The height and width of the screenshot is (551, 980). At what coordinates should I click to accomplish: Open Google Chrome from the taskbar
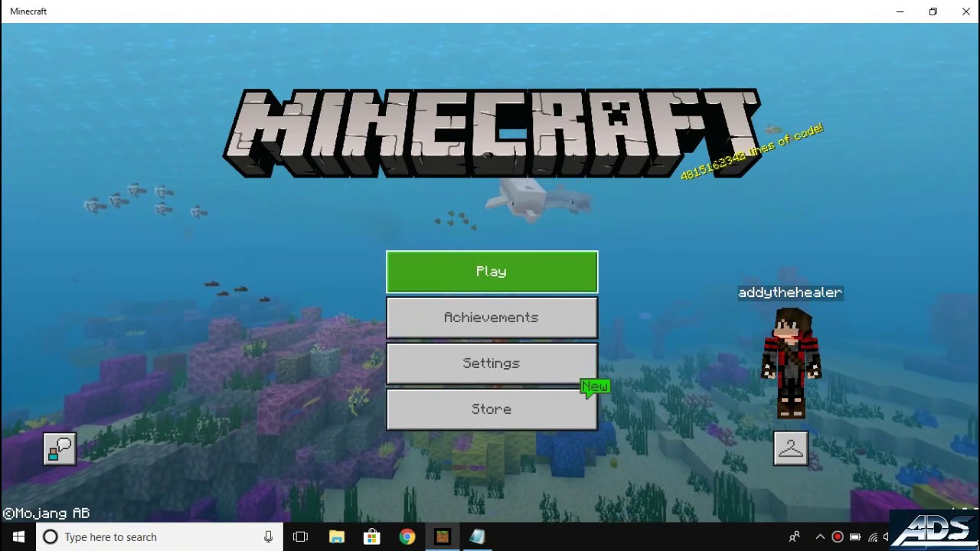(x=407, y=537)
